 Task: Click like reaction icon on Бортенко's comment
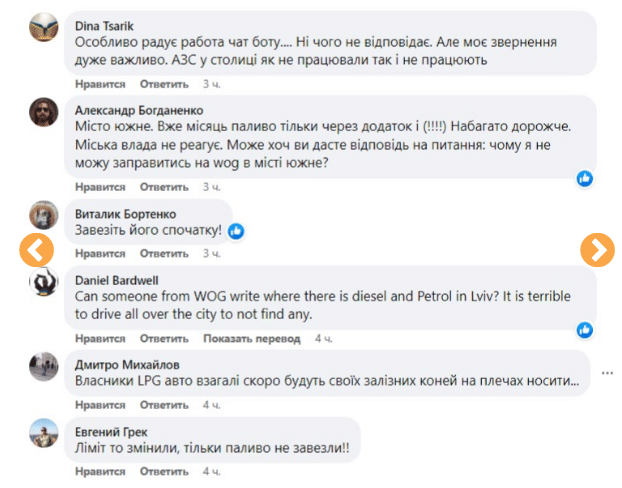pos(236,230)
